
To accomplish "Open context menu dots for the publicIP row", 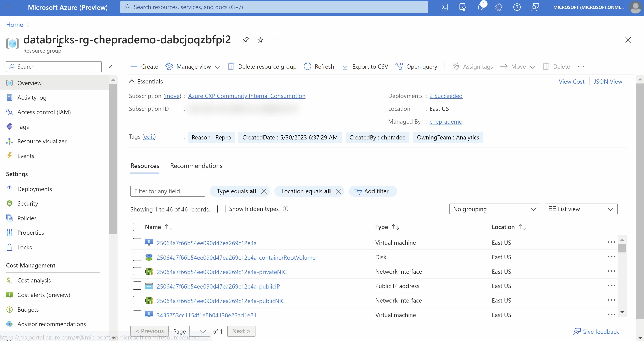I will [611, 286].
